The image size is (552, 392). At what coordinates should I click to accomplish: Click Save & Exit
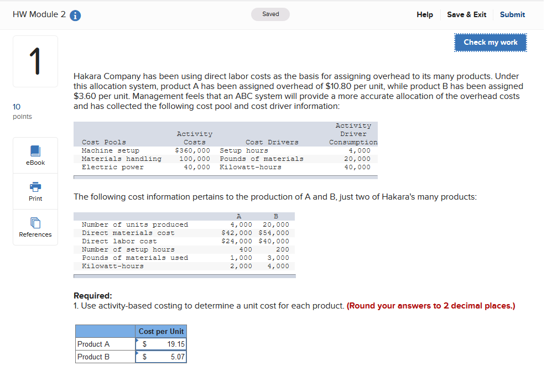coord(466,14)
